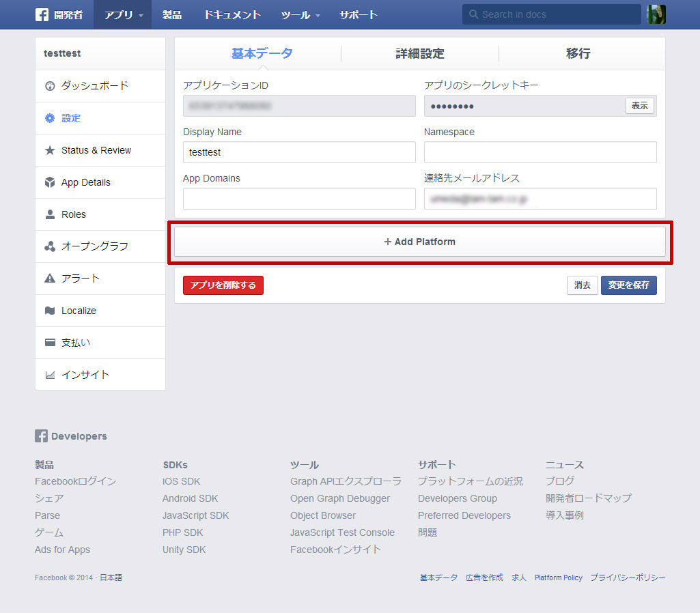The image size is (700, 613).
Task: Click the settings gear icon in sidebar
Action: tap(50, 118)
